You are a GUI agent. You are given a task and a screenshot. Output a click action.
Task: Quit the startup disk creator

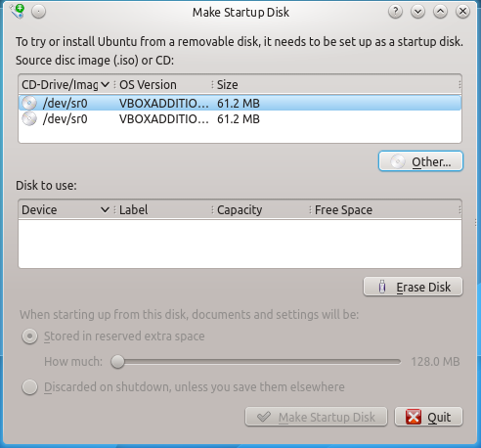[x=428, y=417]
